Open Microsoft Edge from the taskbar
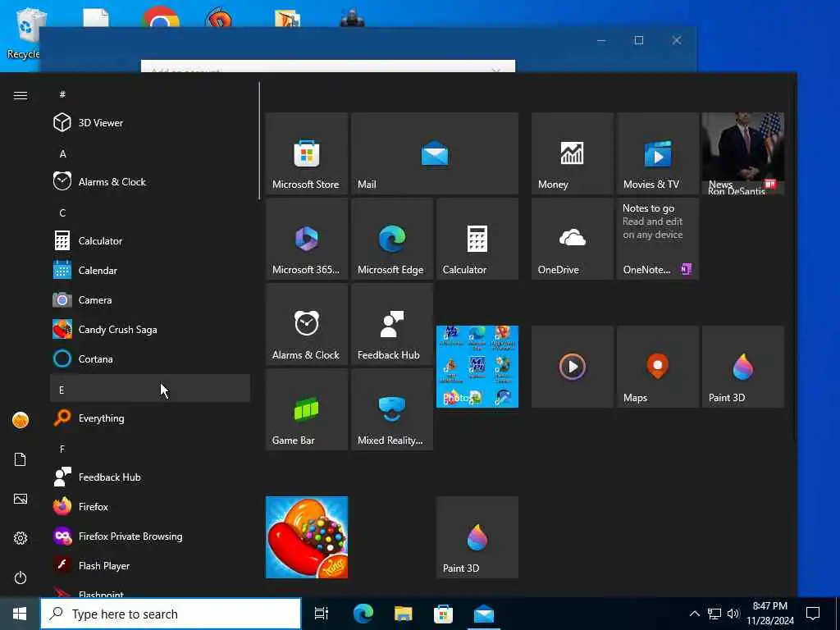The image size is (840, 630). click(x=363, y=614)
